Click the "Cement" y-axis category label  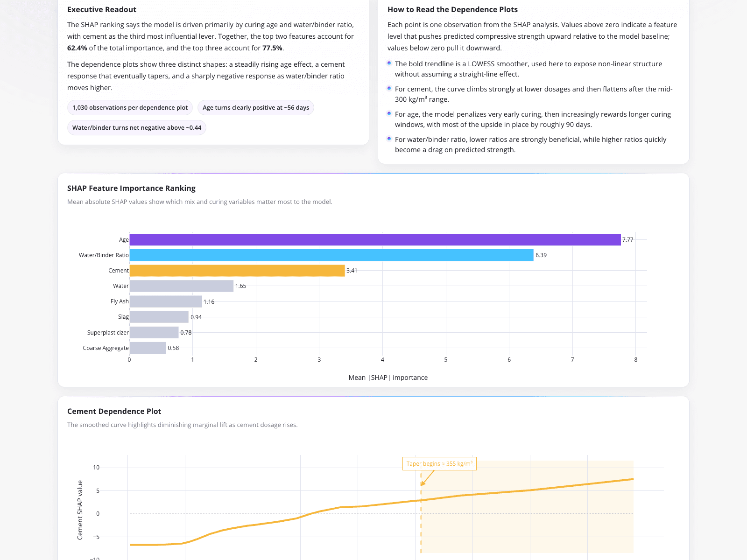(119, 271)
